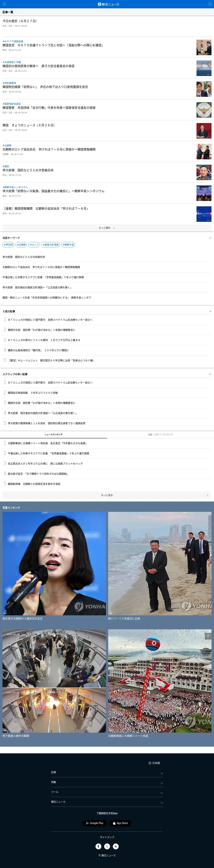
Task: Open the RSS feed icon in footer
Action: click(116, 846)
